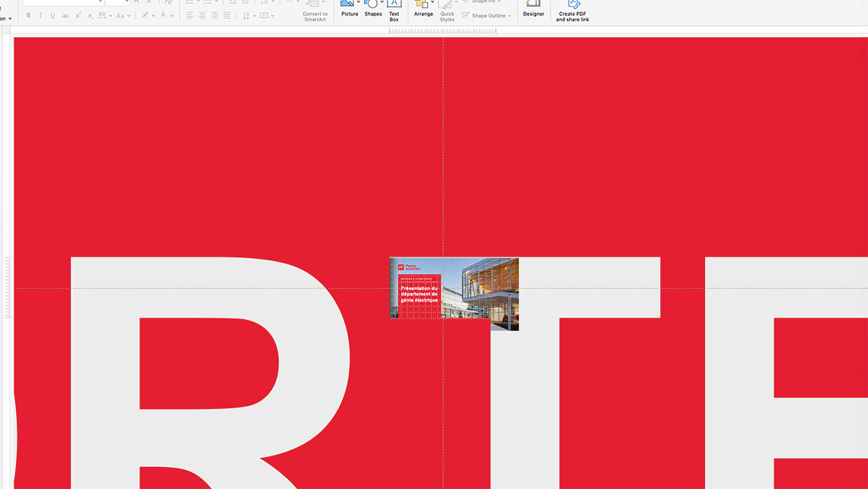The image size is (868, 489).
Task: Insert a Text Box
Action: tap(394, 10)
